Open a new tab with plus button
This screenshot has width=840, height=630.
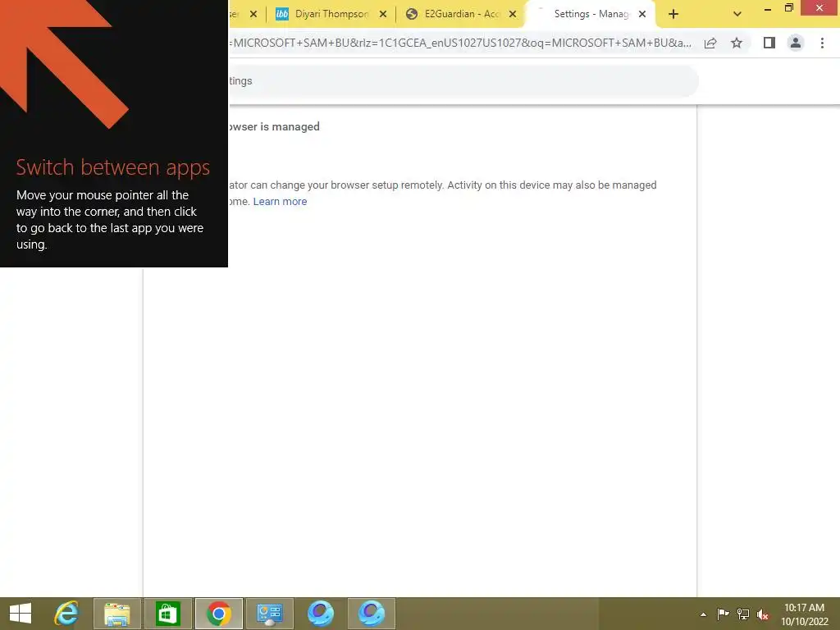(673, 15)
